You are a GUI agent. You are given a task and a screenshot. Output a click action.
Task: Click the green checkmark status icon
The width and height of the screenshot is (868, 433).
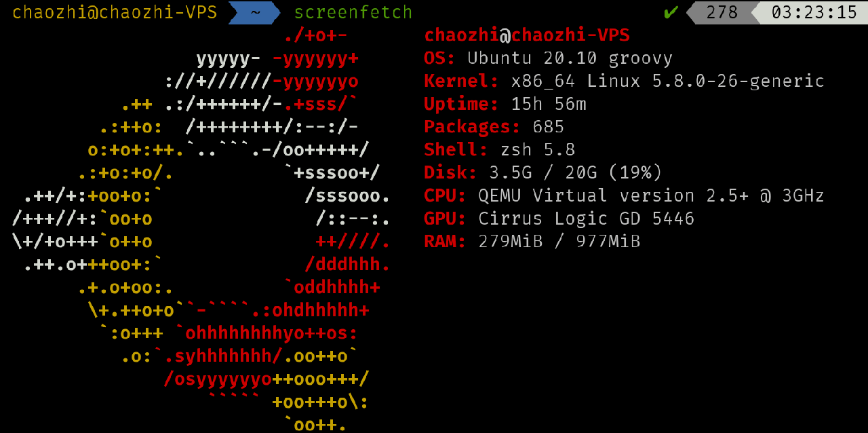(671, 12)
